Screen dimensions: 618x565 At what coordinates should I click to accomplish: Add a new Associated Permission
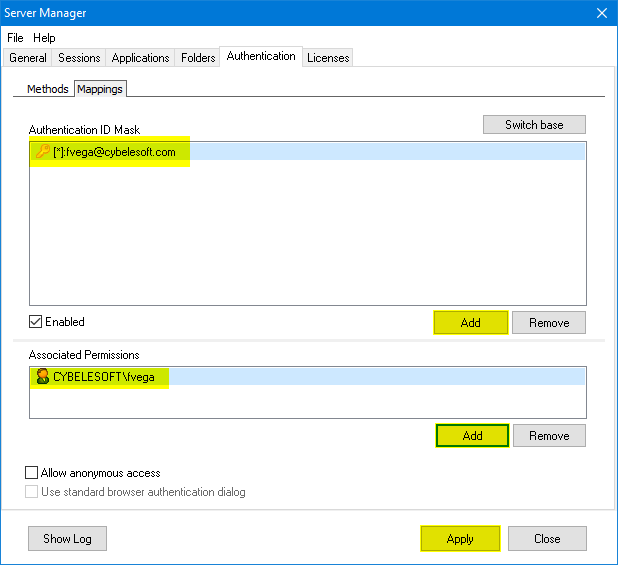(x=472, y=435)
